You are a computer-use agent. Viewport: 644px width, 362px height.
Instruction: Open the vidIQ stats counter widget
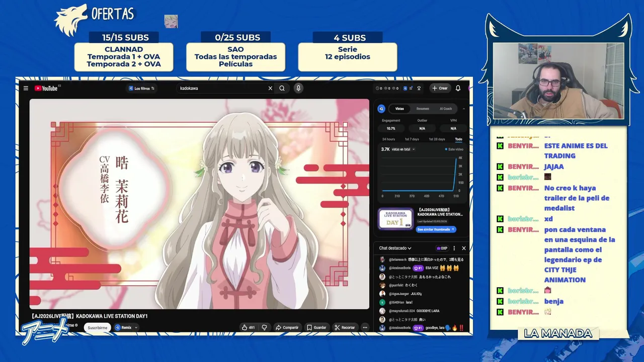click(x=387, y=88)
